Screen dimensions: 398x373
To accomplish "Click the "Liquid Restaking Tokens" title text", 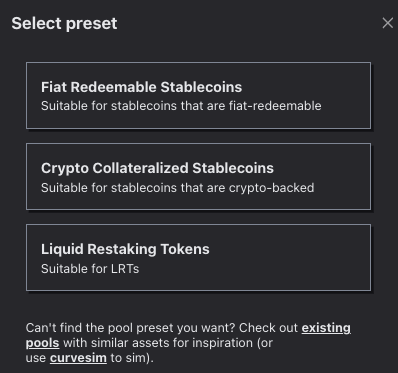I will (125, 249).
